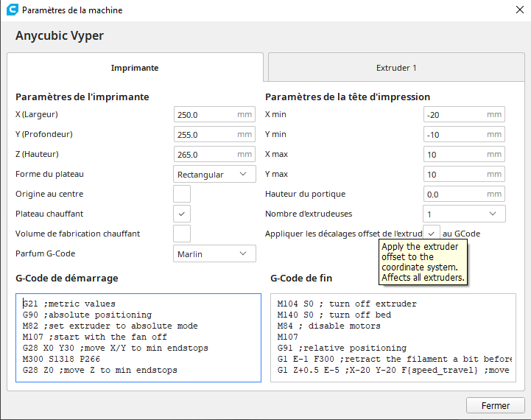Edit the Hauteur du portique field
This screenshot has height=420, width=531.
pos(464,194)
